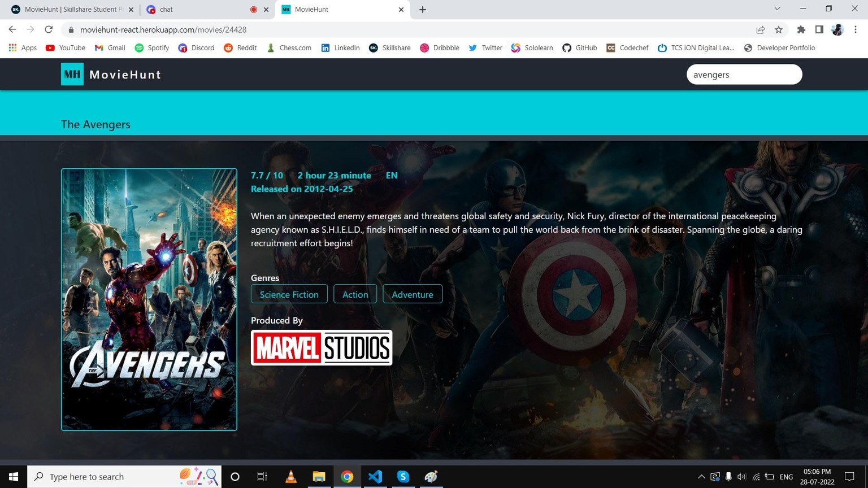This screenshot has width=868, height=488.
Task: Open battery status in tray
Action: click(x=770, y=477)
